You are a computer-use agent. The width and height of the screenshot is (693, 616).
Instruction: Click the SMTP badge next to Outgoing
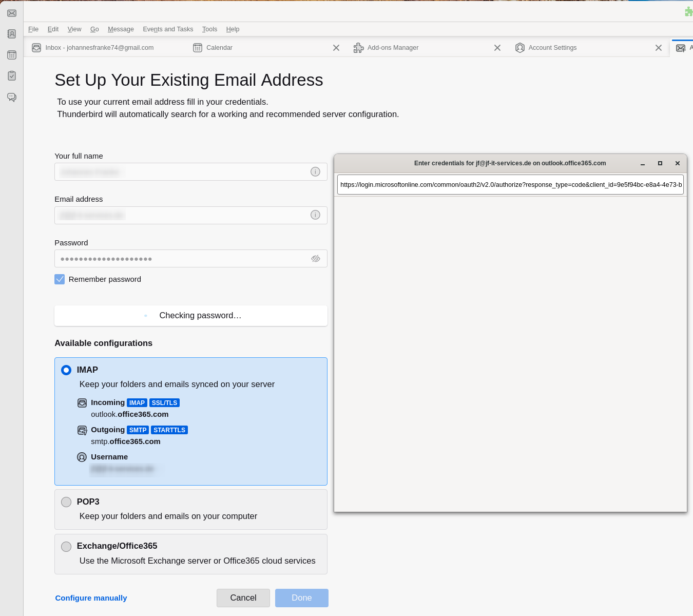138,430
